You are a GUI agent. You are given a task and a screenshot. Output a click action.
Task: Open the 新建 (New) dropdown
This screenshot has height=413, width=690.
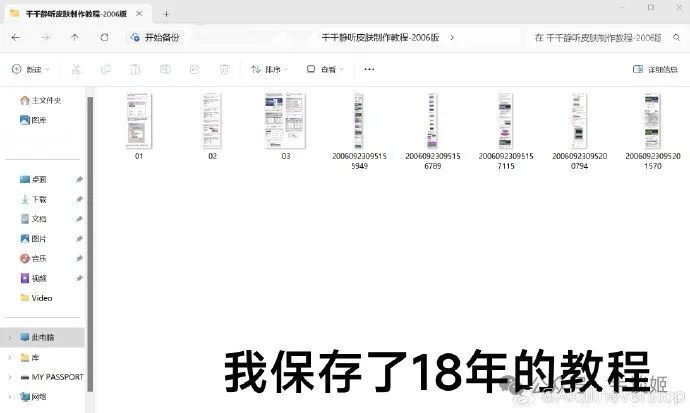click(x=31, y=69)
